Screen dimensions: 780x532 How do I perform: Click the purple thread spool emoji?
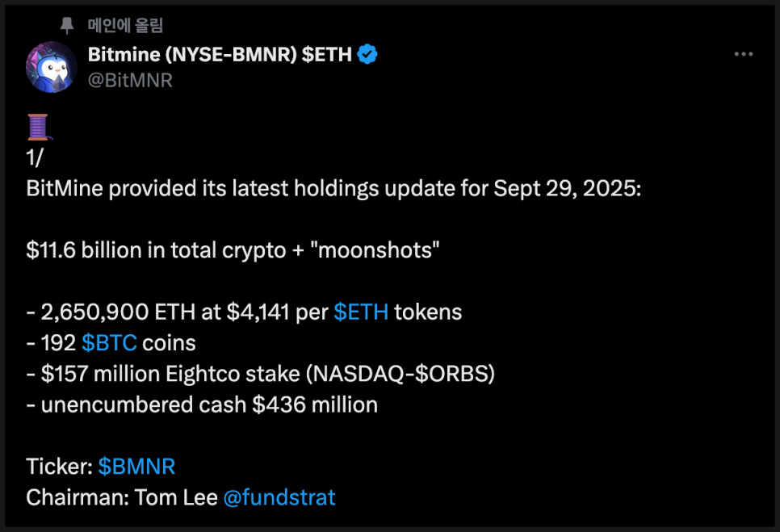[x=39, y=127]
